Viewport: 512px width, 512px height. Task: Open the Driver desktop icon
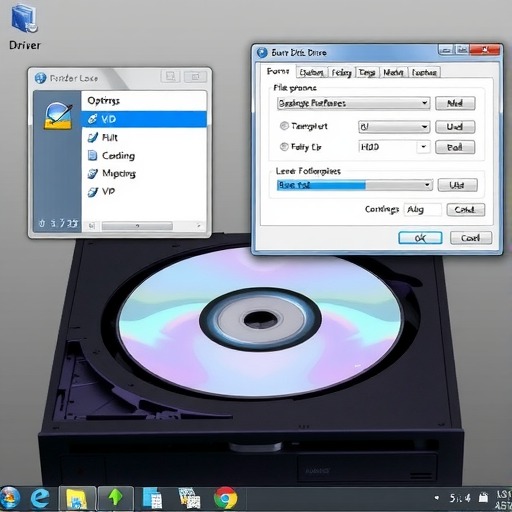(x=25, y=28)
